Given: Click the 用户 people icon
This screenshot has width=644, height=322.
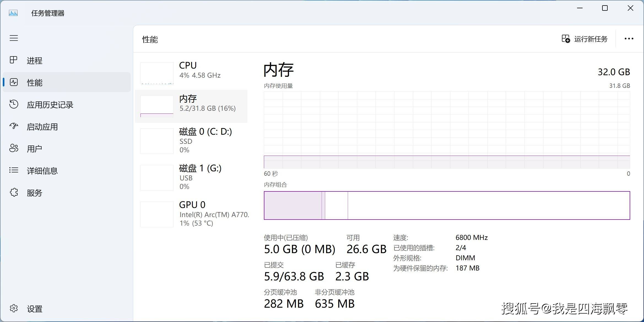Looking at the screenshot, I should (x=14, y=148).
